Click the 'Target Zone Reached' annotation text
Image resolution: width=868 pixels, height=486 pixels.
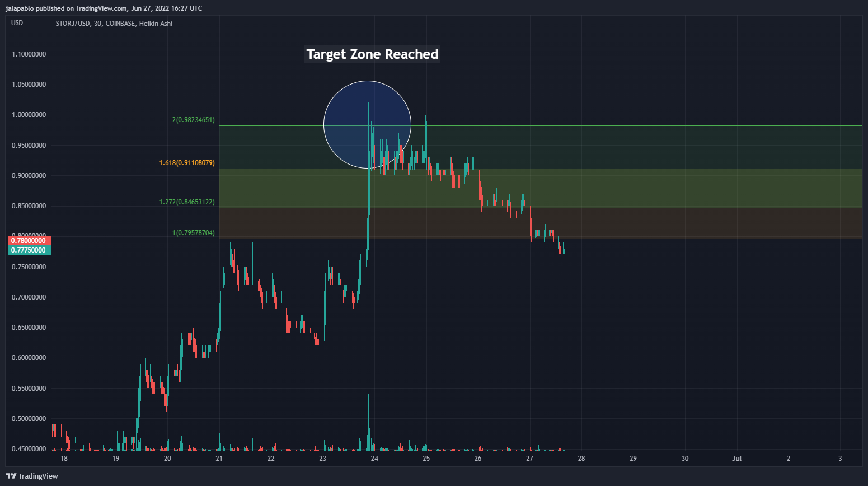372,54
